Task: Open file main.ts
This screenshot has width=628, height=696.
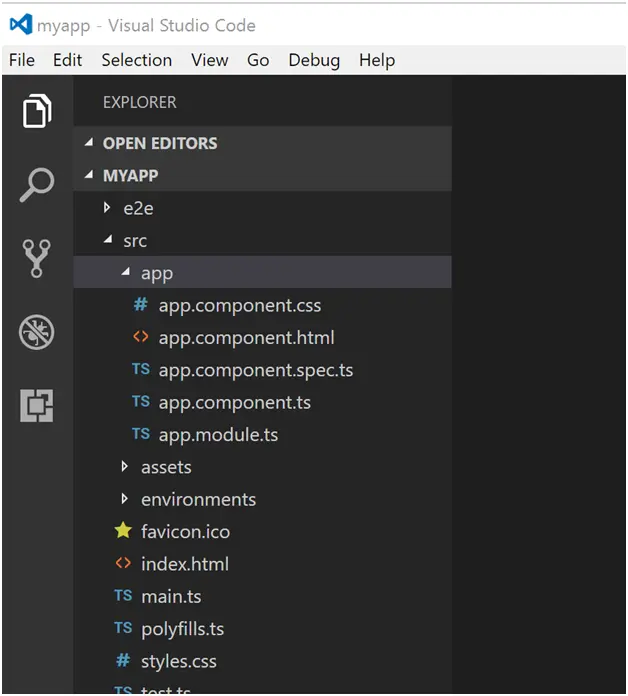Action: [171, 597]
